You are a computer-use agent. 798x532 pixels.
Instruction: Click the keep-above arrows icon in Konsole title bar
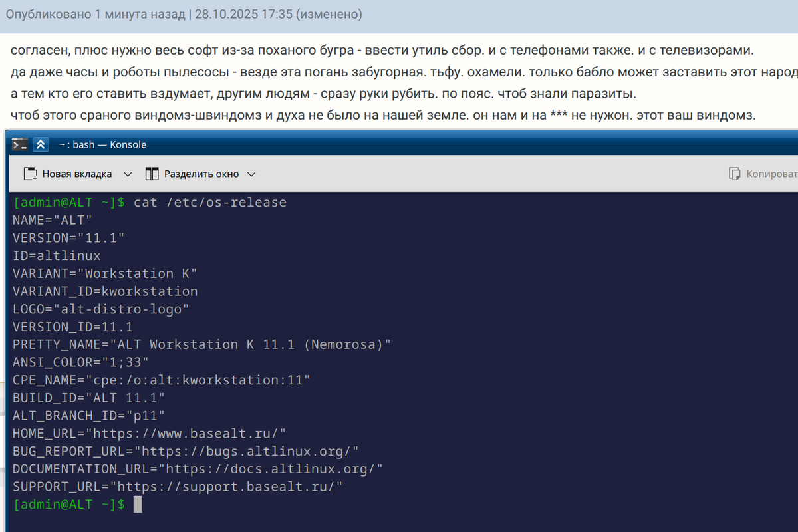point(41,144)
